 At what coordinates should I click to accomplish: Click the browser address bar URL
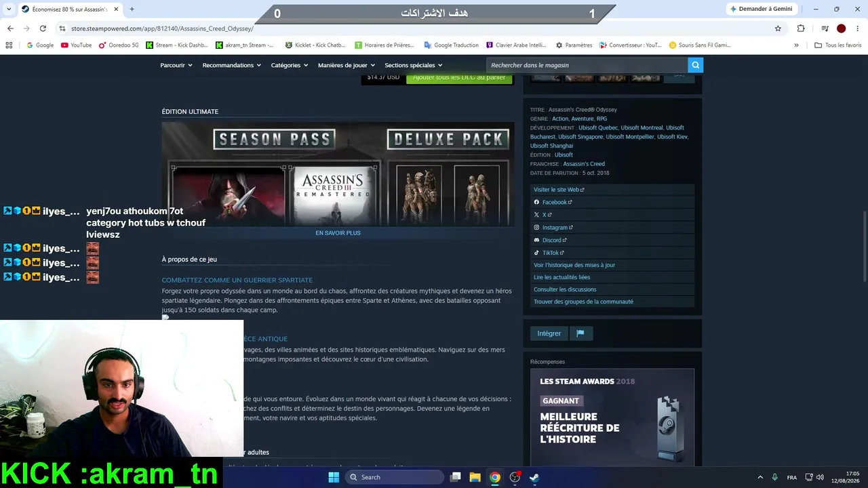[x=162, y=28]
